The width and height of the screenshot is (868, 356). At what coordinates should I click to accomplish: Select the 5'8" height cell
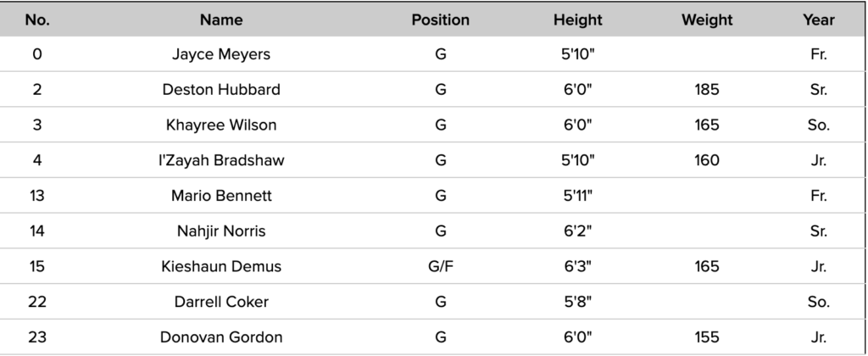click(577, 302)
